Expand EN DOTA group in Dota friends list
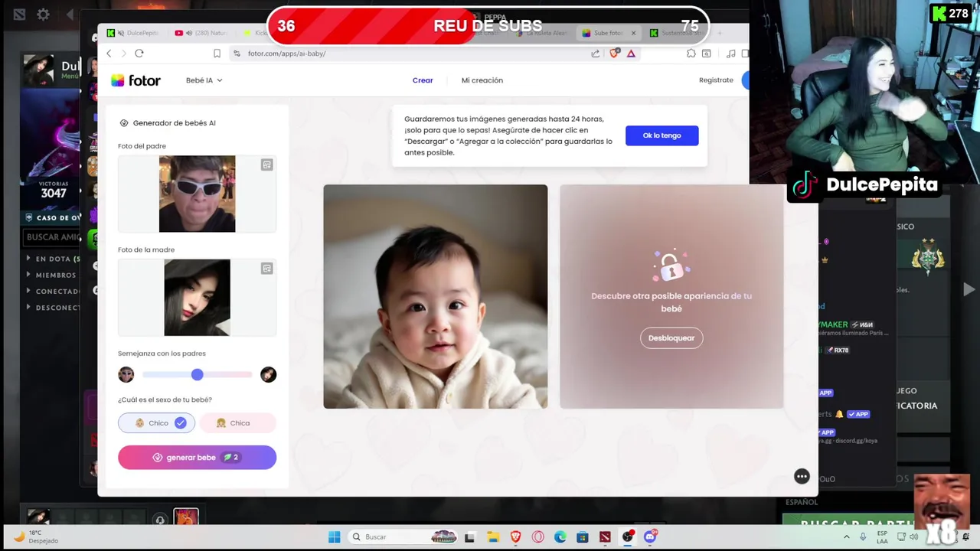The height and width of the screenshot is (551, 980). pos(53,259)
